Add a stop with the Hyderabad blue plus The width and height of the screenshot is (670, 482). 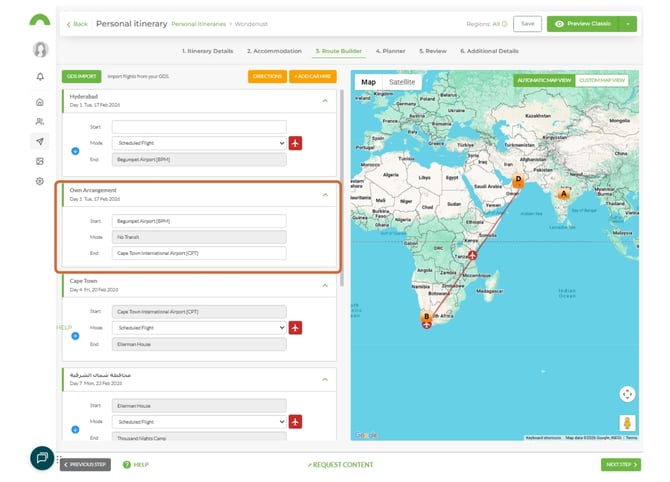75,151
